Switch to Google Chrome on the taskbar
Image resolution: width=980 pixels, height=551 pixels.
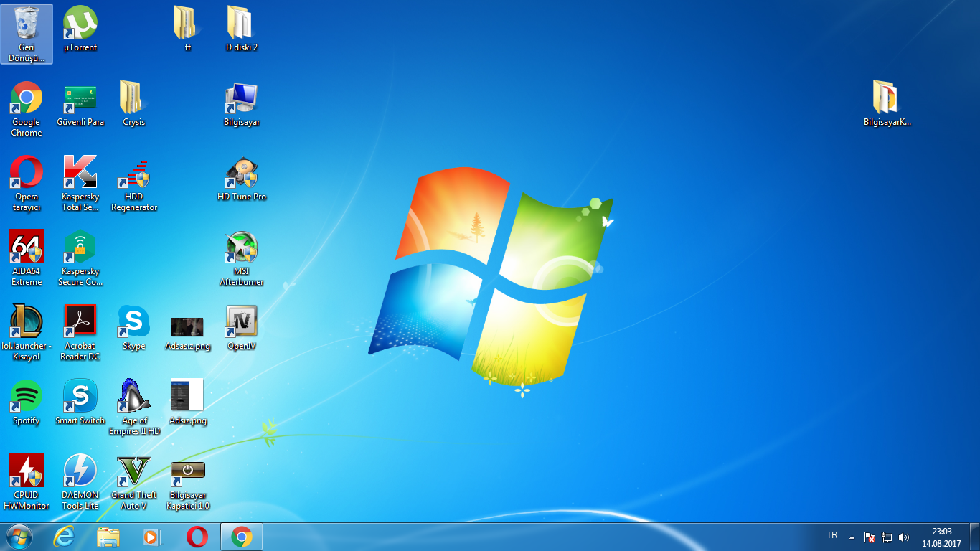(242, 537)
